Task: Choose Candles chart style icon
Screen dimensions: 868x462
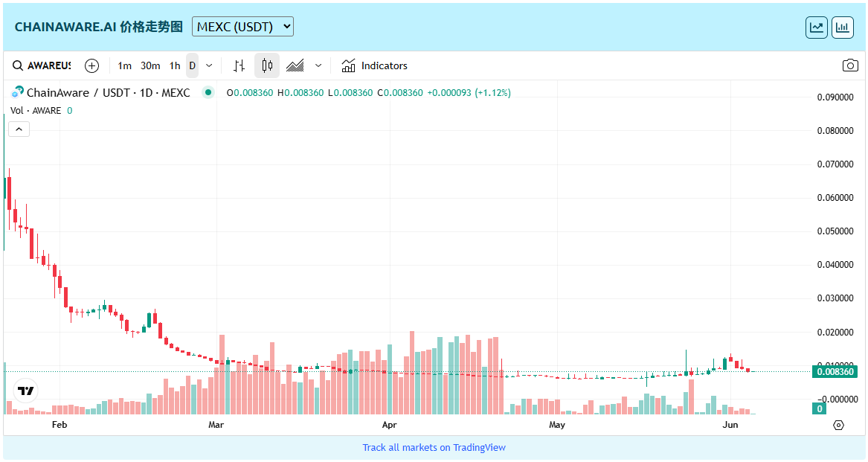Action: (x=267, y=66)
